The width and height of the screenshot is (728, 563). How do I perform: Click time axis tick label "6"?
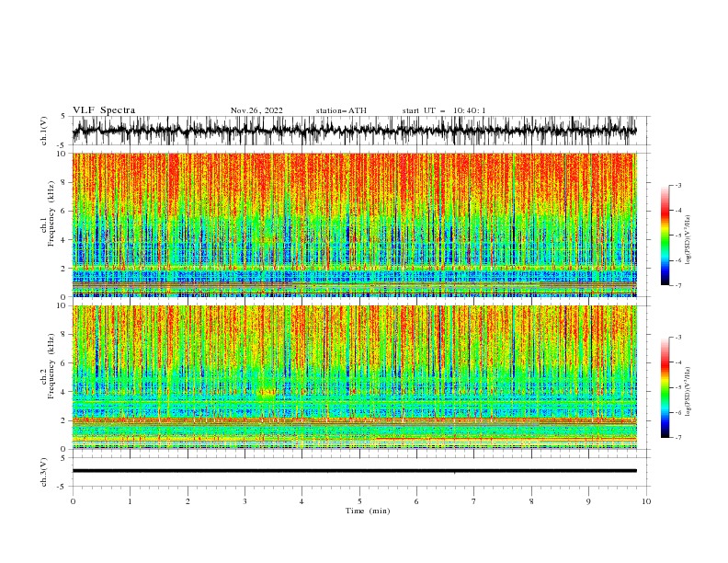pos(417,501)
